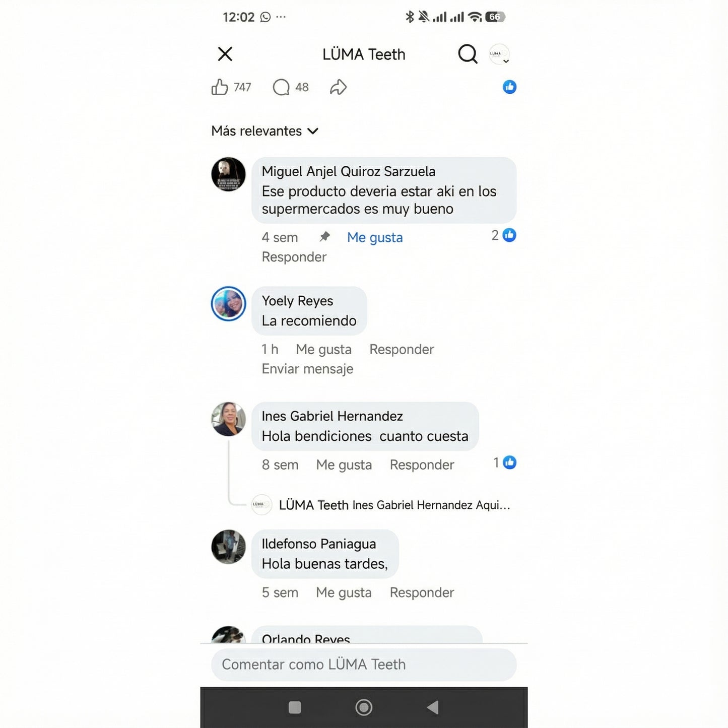Open search with the magnifier icon

tap(468, 54)
